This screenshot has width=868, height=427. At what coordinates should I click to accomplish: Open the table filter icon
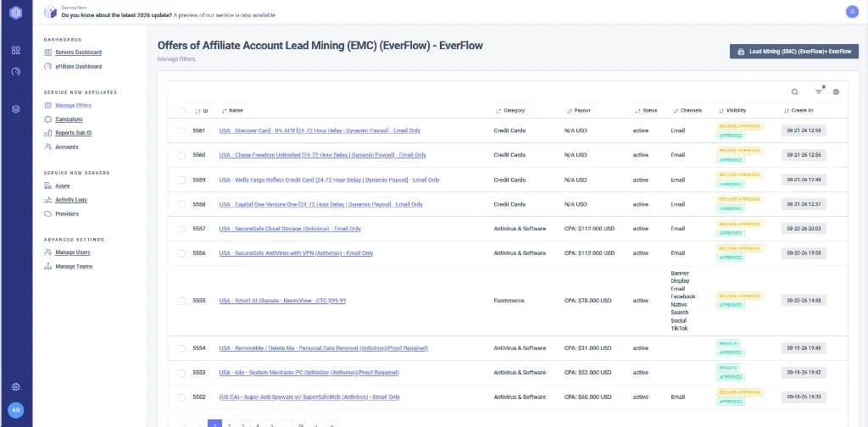(x=818, y=91)
